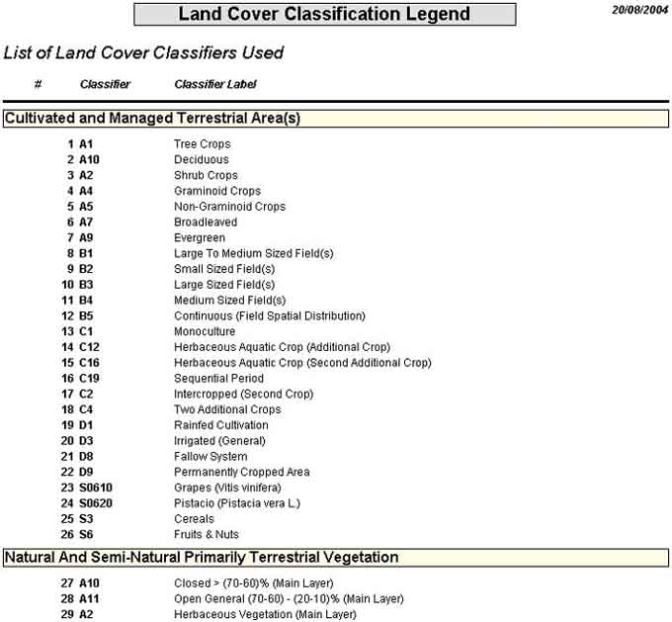Select the Natural And Semi-Natural Primarily Terrestrial Vegetation header

coord(202,558)
